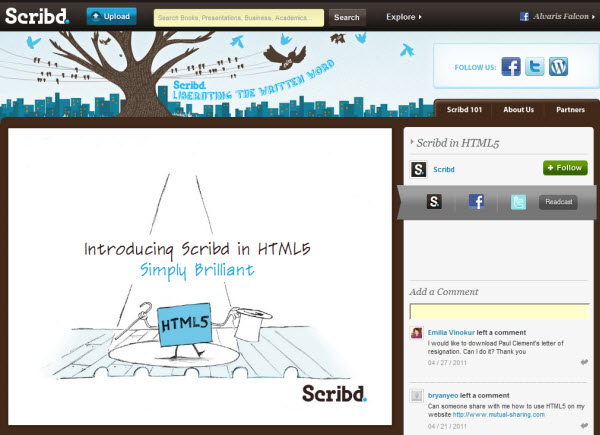Expand the Scribd in HTML5 title triangle

click(x=411, y=144)
